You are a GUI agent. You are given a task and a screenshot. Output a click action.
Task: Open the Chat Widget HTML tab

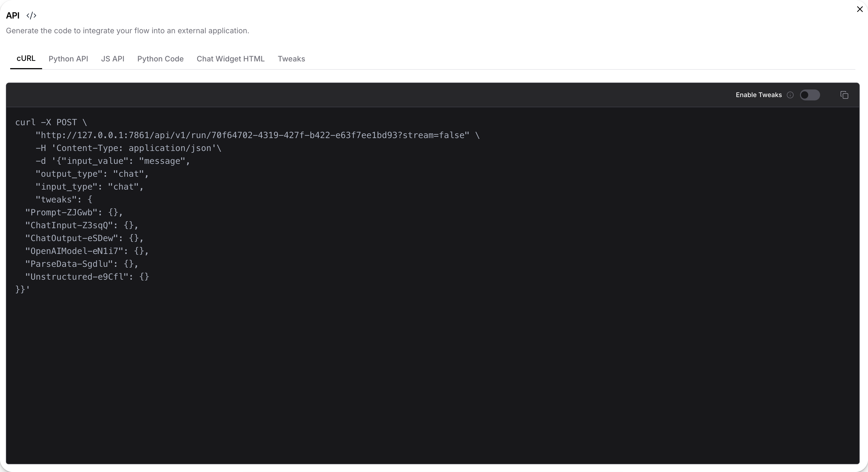[230, 59]
